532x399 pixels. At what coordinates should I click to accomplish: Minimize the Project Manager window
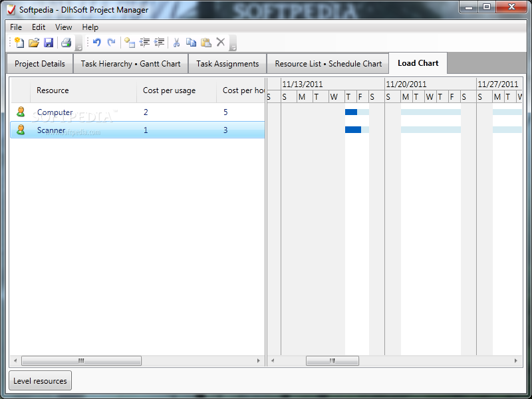pos(469,7)
